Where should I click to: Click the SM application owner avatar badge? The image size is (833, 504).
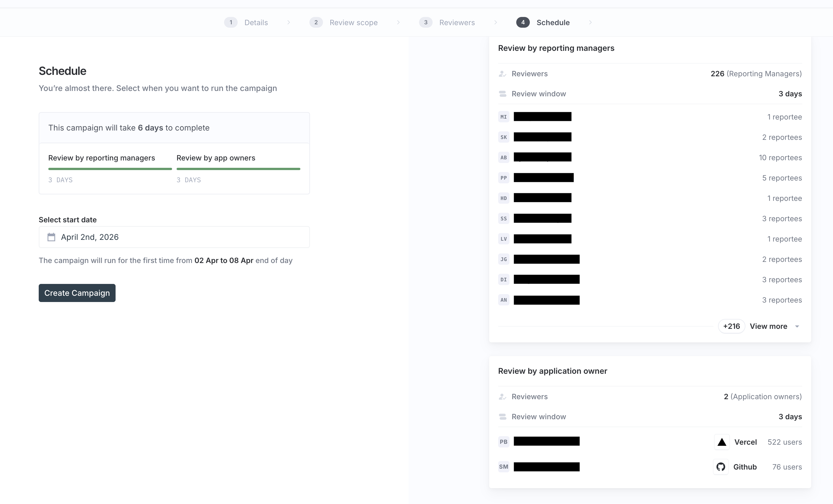click(503, 467)
